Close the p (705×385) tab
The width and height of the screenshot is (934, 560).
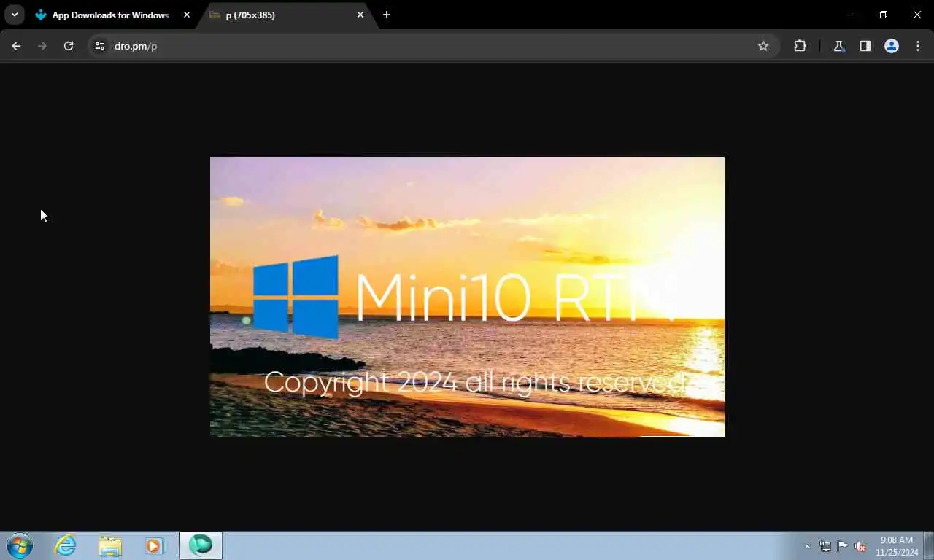[360, 15]
